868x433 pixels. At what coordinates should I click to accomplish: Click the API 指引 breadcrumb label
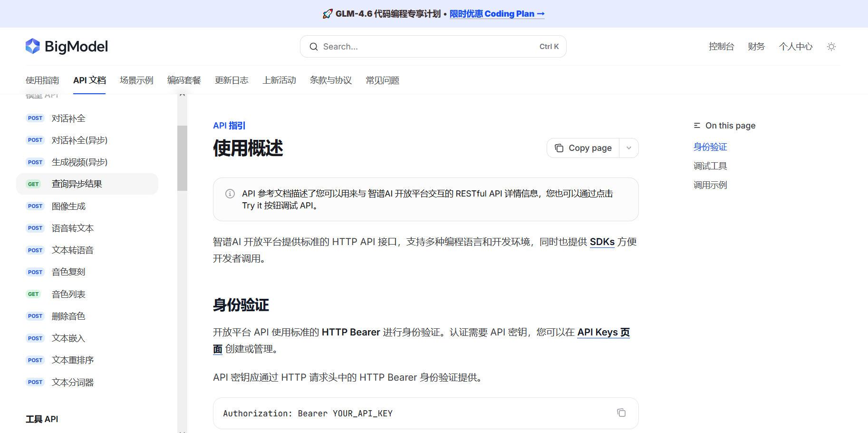pyautogui.click(x=229, y=126)
